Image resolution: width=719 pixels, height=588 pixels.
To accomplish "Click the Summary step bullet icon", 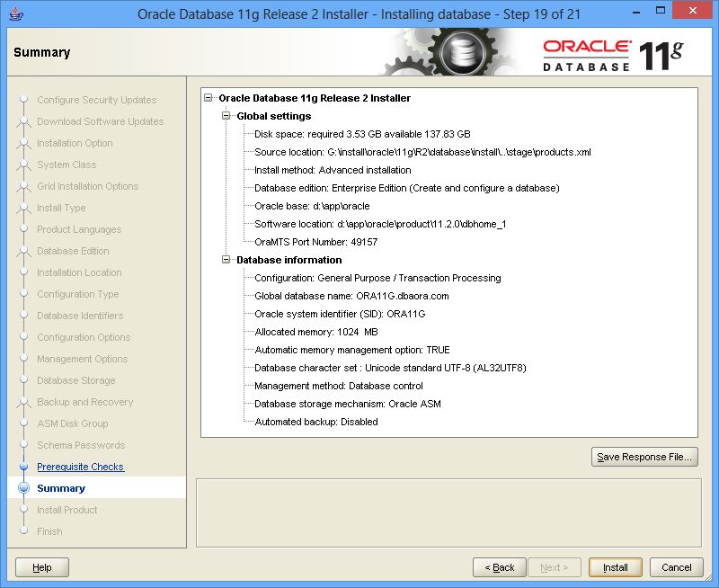I will pos(24,488).
